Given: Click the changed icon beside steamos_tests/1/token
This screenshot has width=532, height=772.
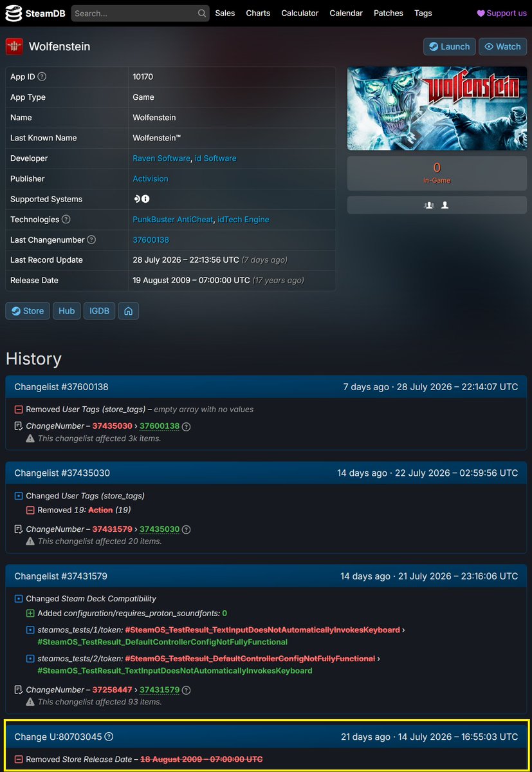Looking at the screenshot, I should (30, 630).
